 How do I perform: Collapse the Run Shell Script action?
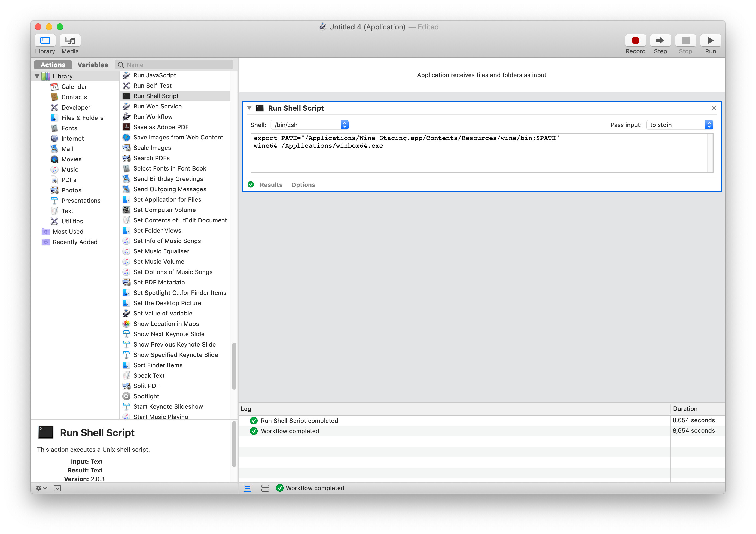249,108
